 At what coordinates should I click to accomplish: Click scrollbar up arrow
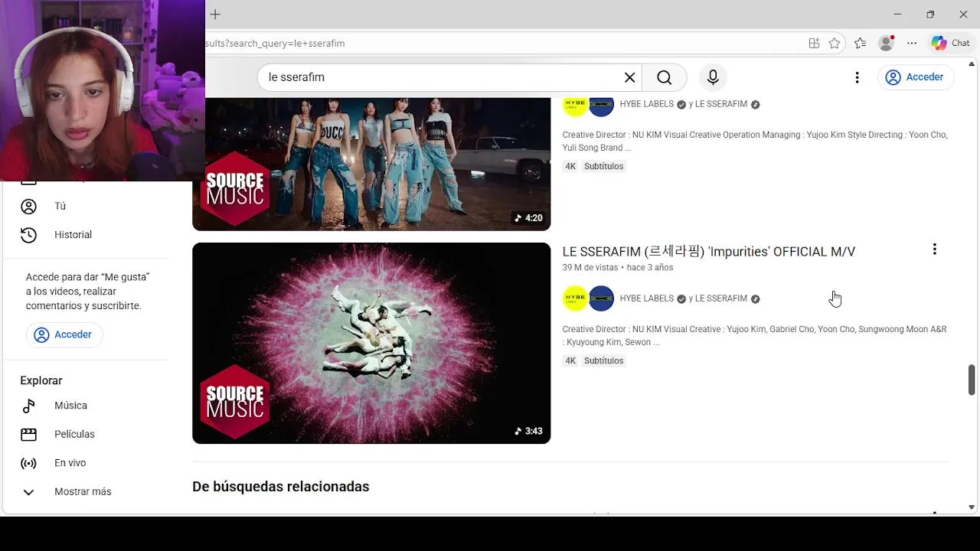972,66
